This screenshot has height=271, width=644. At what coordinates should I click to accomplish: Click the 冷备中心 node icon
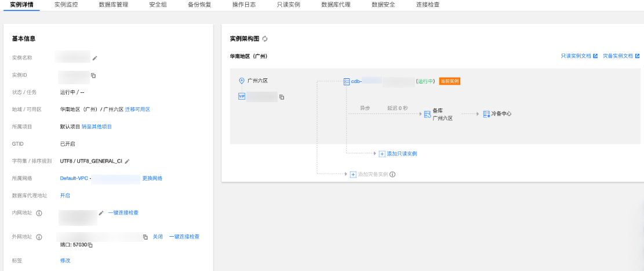(x=486, y=114)
